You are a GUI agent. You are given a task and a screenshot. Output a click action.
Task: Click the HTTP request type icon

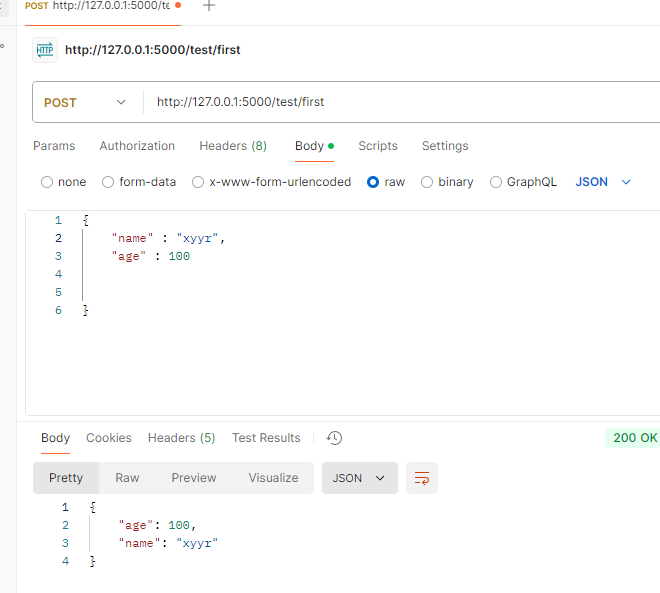click(45, 50)
